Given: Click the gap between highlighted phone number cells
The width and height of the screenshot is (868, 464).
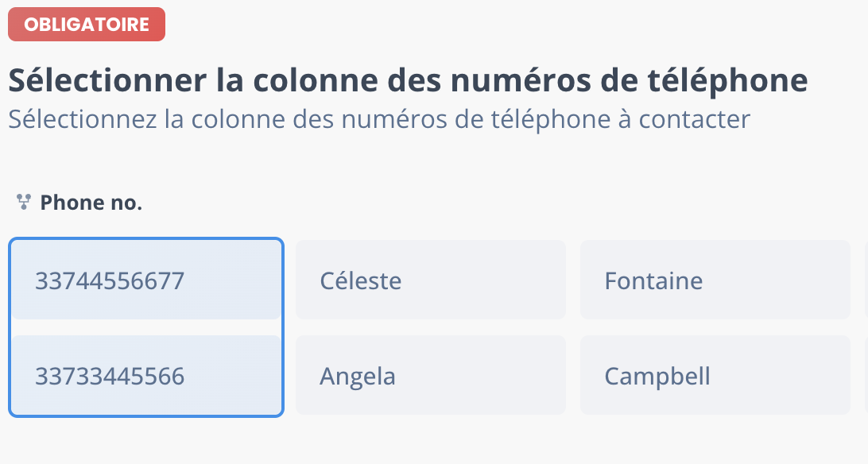Looking at the screenshot, I should [x=146, y=327].
